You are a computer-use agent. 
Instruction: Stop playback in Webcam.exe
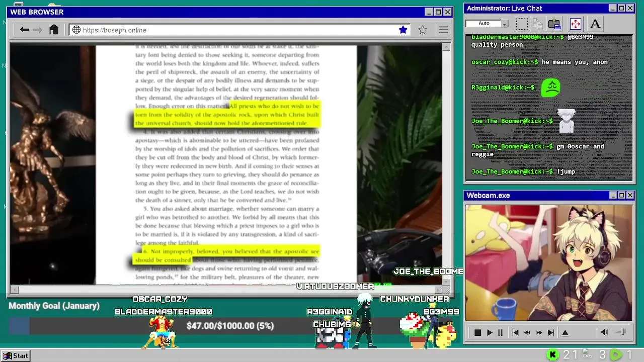(x=477, y=332)
